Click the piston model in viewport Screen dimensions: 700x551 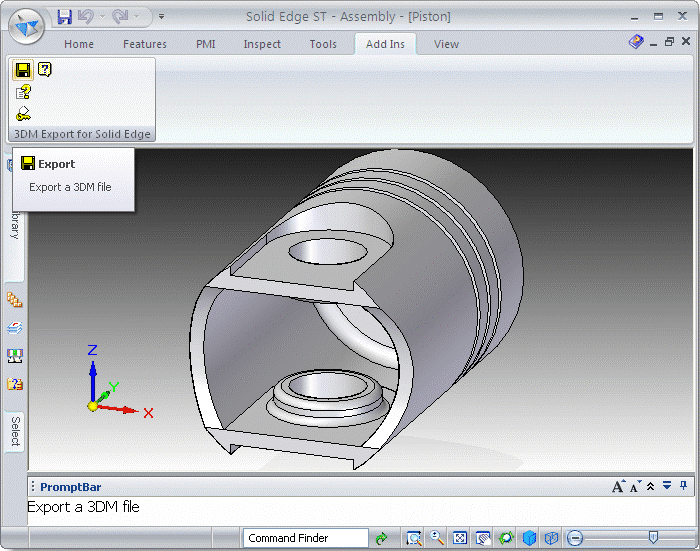pyautogui.click(x=356, y=309)
